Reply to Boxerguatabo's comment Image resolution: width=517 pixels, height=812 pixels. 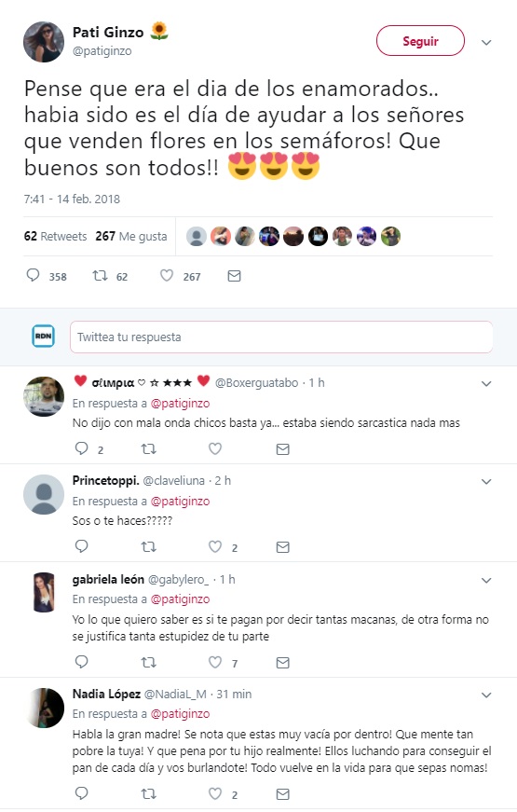pyautogui.click(x=82, y=448)
